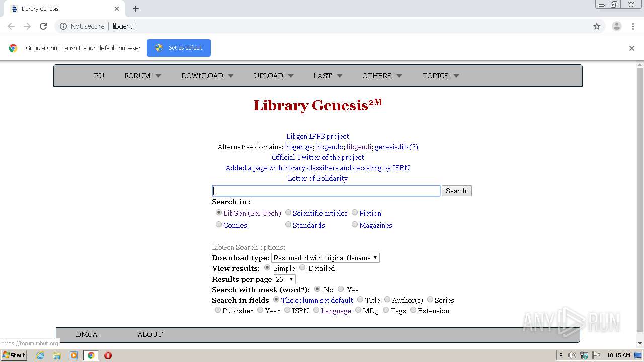The image size is (644, 362).
Task: Select the Comics radio button
Action: [x=218, y=225]
